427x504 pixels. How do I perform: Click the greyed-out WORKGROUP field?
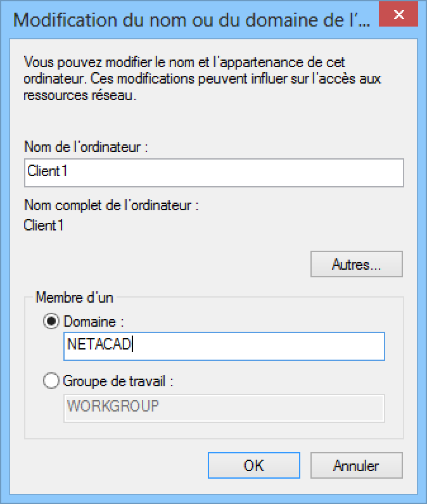[x=224, y=408]
